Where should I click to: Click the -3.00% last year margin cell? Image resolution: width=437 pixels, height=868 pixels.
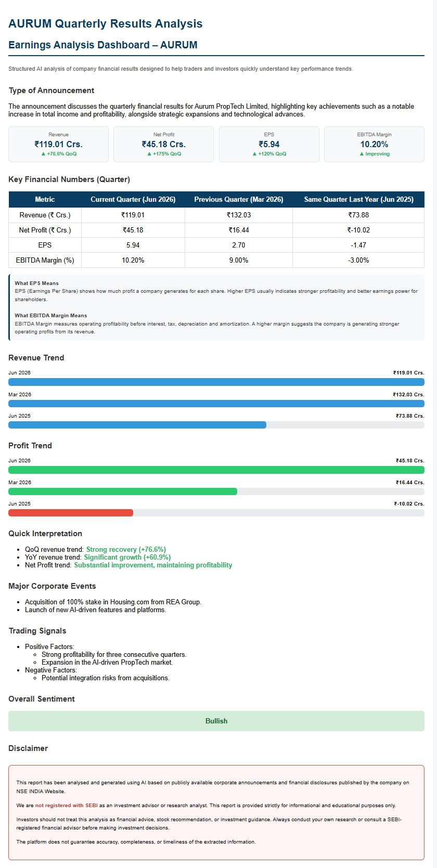pyautogui.click(x=358, y=261)
